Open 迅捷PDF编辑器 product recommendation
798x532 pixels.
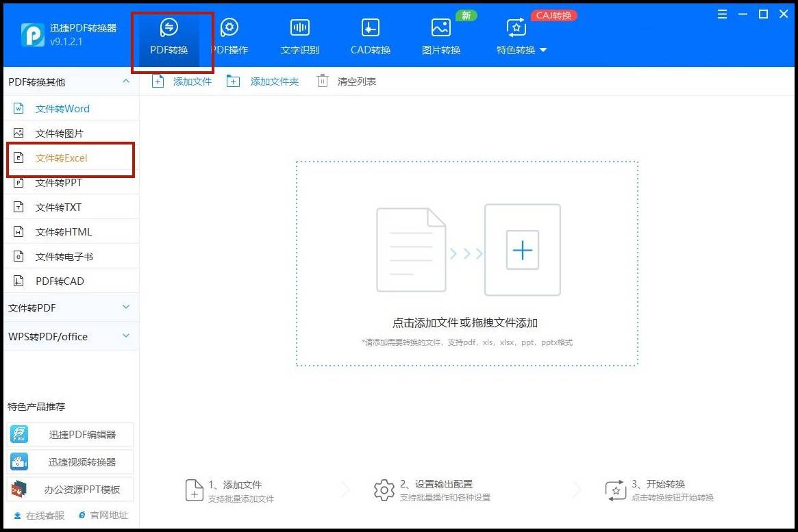click(x=71, y=434)
